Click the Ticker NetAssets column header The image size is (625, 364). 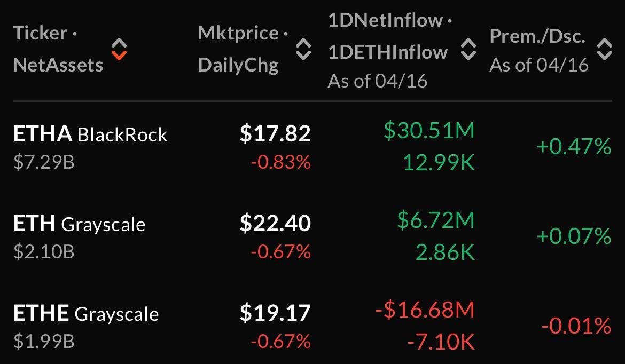click(x=58, y=49)
